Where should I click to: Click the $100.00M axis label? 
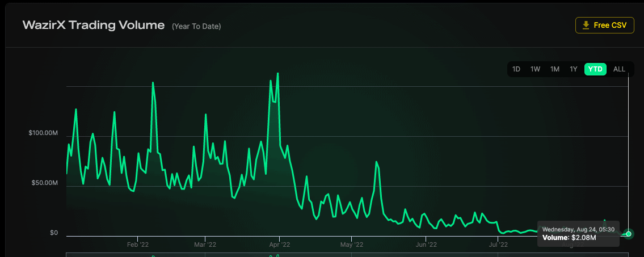click(43, 133)
